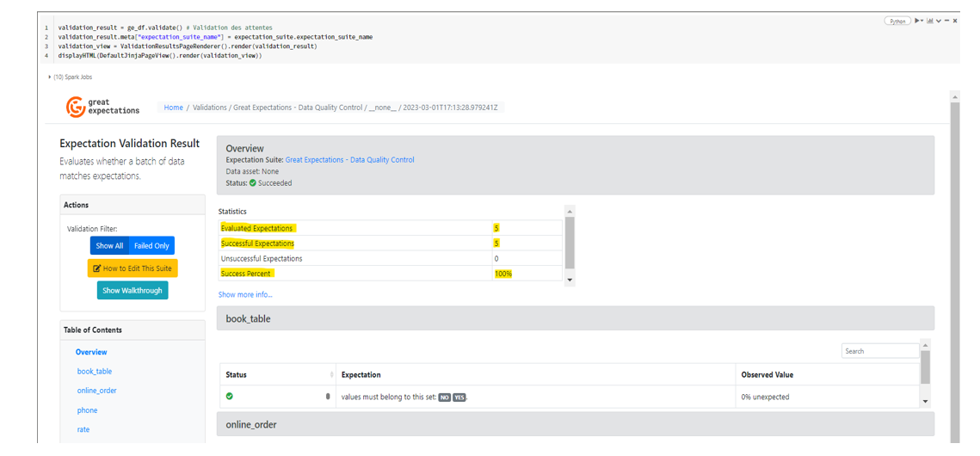Click the Show more info... link
This screenshot has width=980, height=456.
point(245,294)
